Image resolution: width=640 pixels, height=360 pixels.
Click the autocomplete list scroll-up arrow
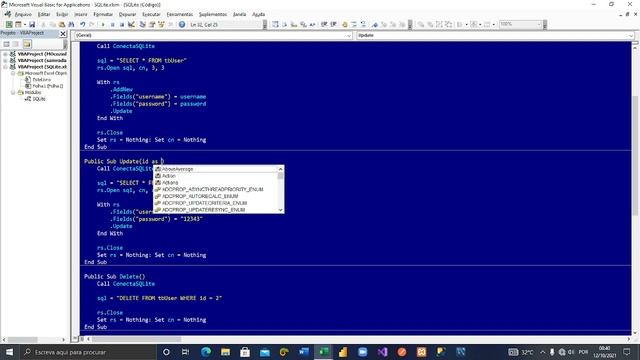280,169
